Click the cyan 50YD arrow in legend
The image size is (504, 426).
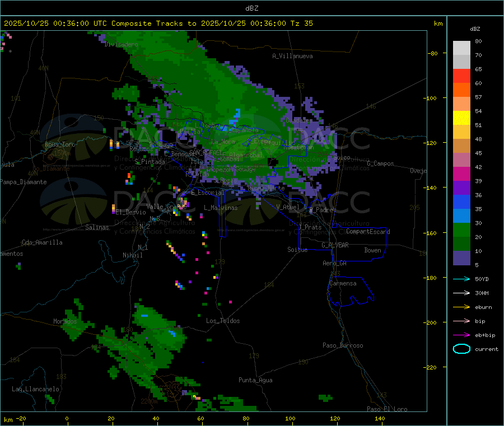(461, 279)
